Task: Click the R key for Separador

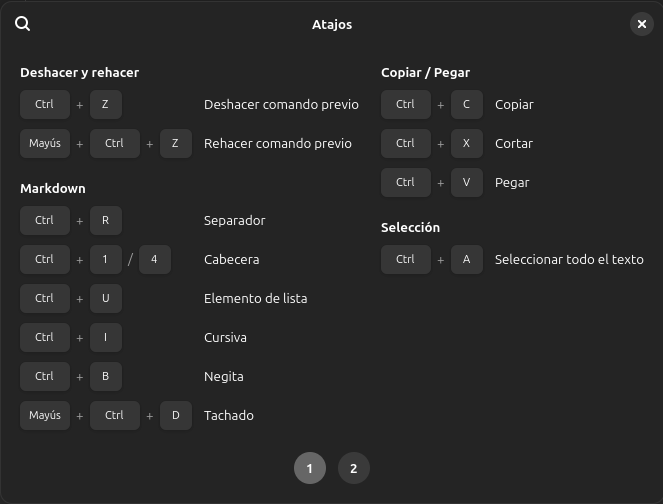Action: click(105, 221)
